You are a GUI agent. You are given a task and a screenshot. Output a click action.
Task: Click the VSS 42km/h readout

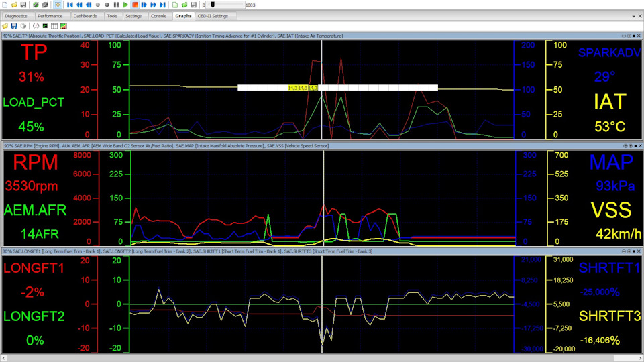click(619, 234)
